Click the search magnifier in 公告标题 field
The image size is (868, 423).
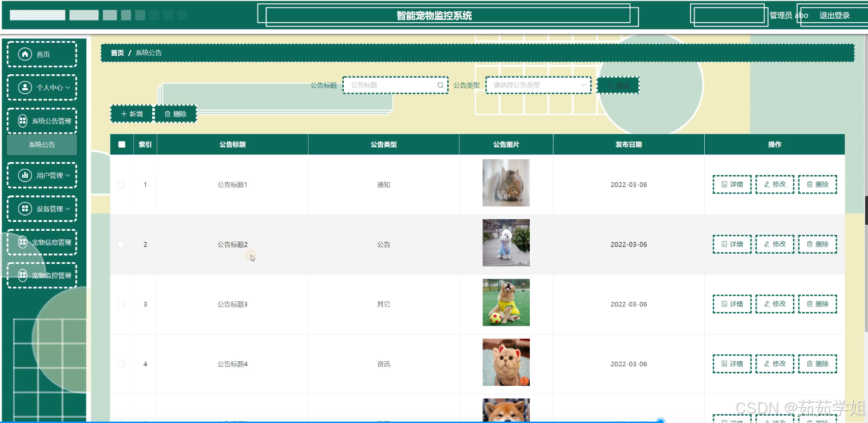pyautogui.click(x=440, y=85)
